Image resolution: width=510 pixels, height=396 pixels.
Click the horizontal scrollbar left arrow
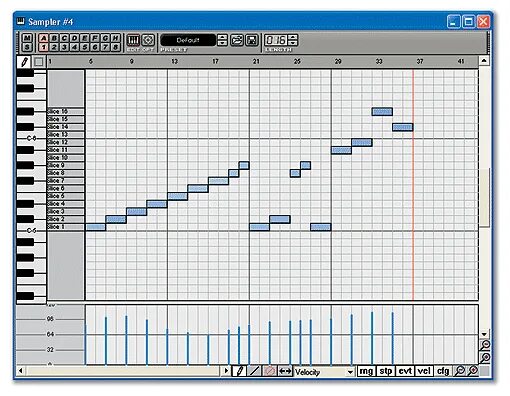click(x=21, y=371)
